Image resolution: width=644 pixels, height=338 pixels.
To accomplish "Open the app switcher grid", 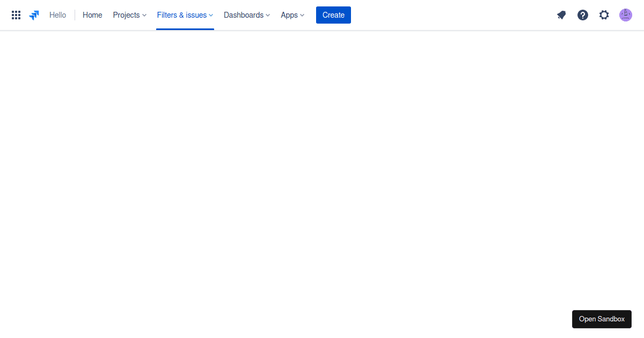I will [16, 14].
